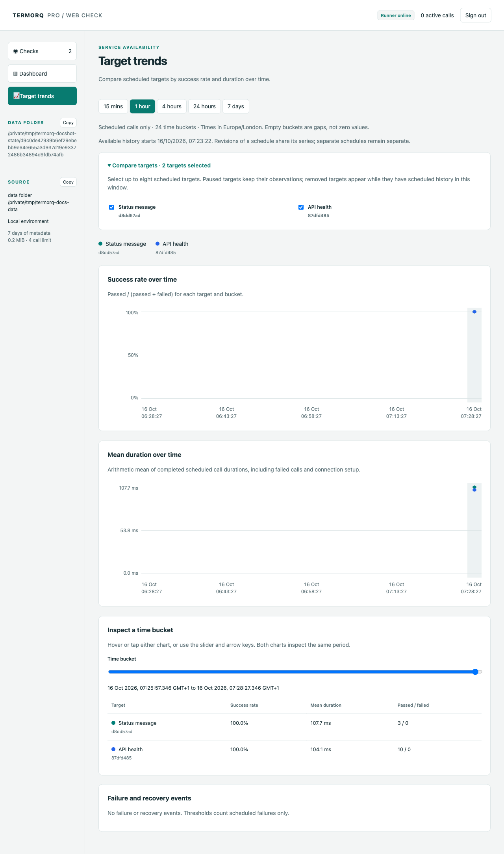Open the Dashboard sidebar item
Image resolution: width=504 pixels, height=854 pixels.
42,74
